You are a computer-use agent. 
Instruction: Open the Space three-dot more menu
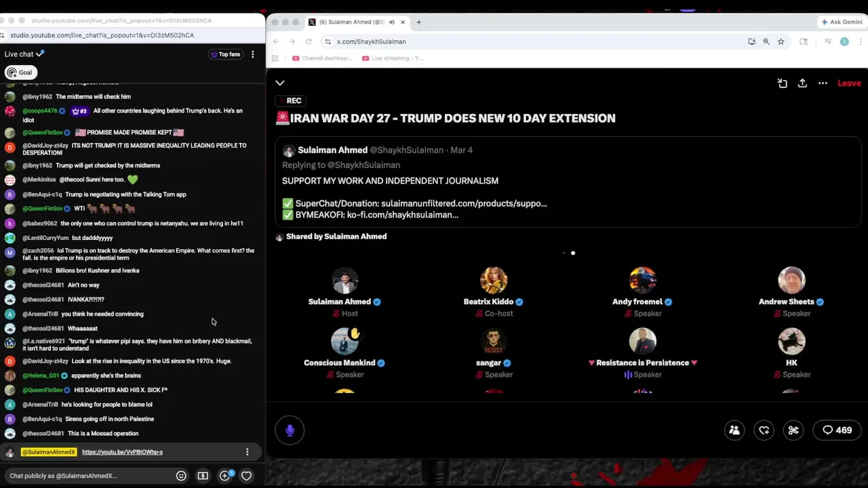tap(823, 83)
